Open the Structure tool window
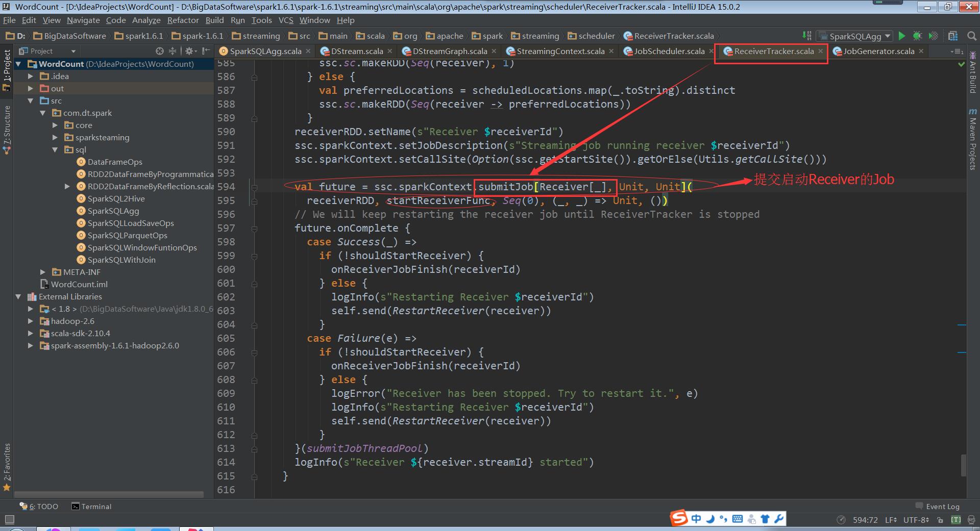This screenshot has width=980, height=531. (x=7, y=130)
